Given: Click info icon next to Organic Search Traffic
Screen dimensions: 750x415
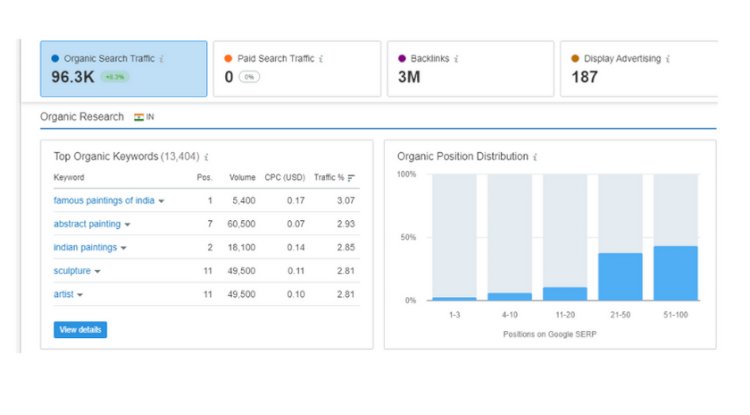Looking at the screenshot, I should (162, 59).
